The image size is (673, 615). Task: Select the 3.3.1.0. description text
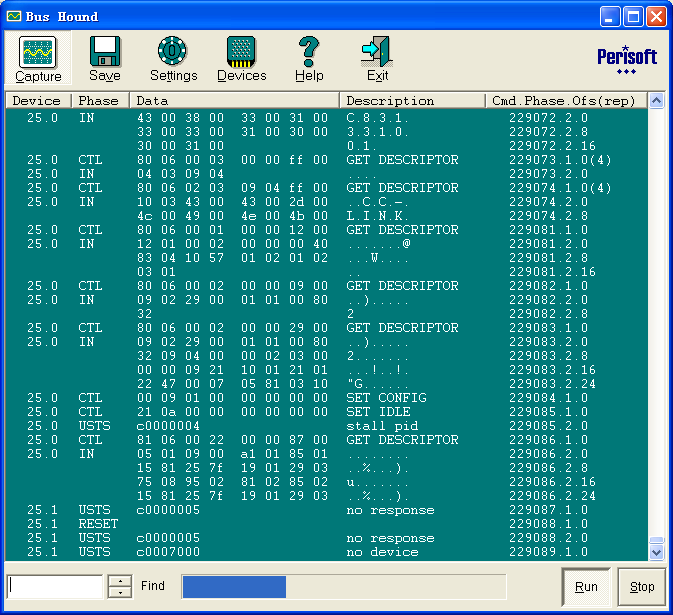pyautogui.click(x=377, y=132)
